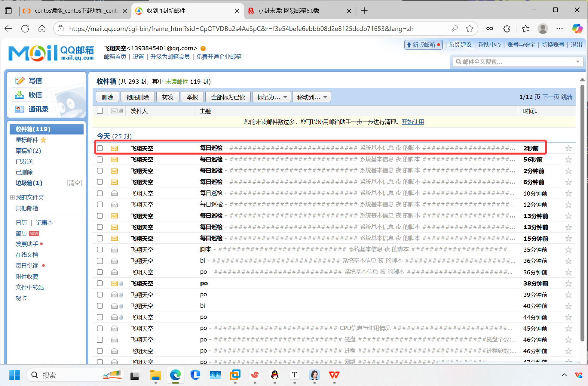Click browser favorites star in address bar

coord(470,29)
